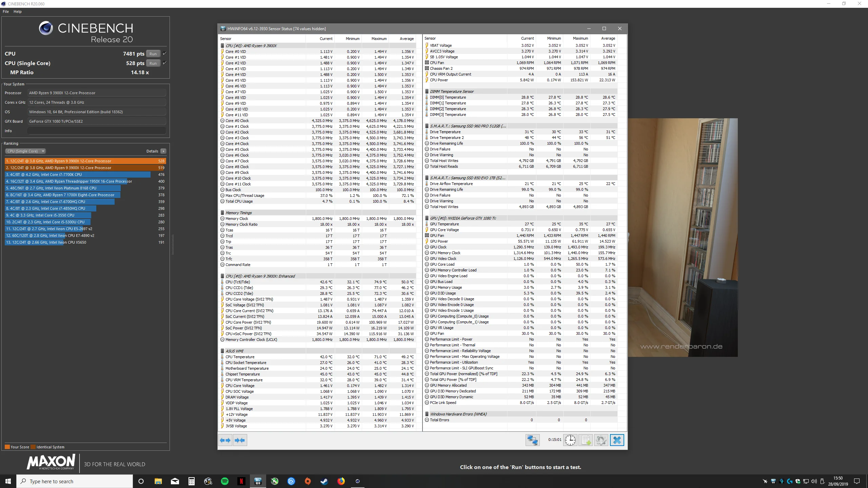Click the Logitech G tray icon
The width and height of the screenshot is (868, 488).
coord(790,481)
